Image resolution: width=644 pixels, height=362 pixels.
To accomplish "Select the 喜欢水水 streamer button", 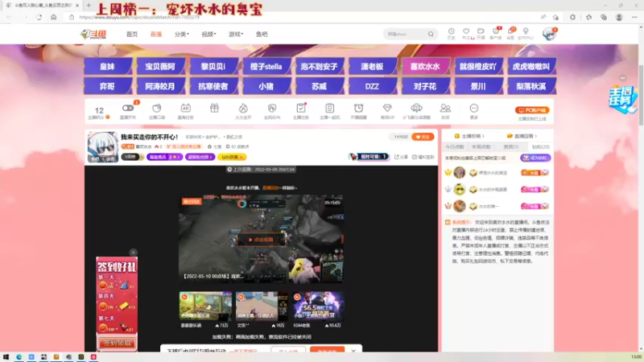I will [425, 66].
